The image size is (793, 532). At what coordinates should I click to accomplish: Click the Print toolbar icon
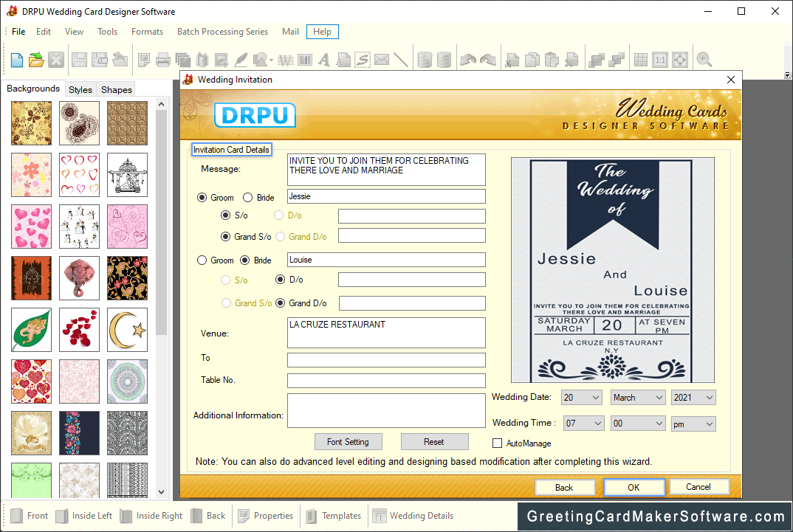coord(163,60)
